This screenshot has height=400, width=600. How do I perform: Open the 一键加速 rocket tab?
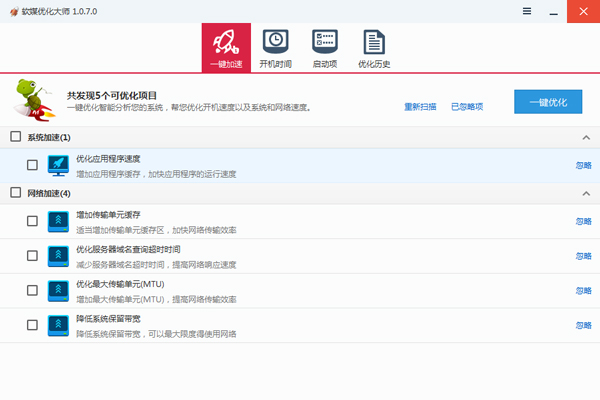point(226,47)
